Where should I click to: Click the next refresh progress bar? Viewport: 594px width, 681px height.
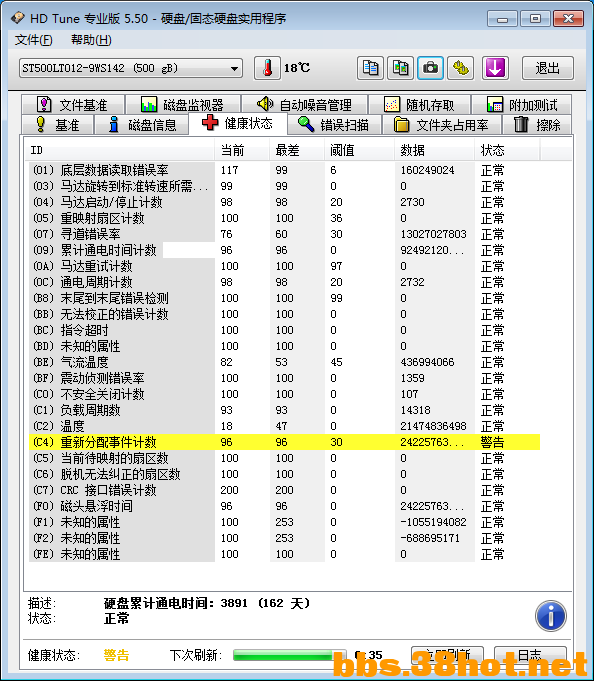click(289, 655)
